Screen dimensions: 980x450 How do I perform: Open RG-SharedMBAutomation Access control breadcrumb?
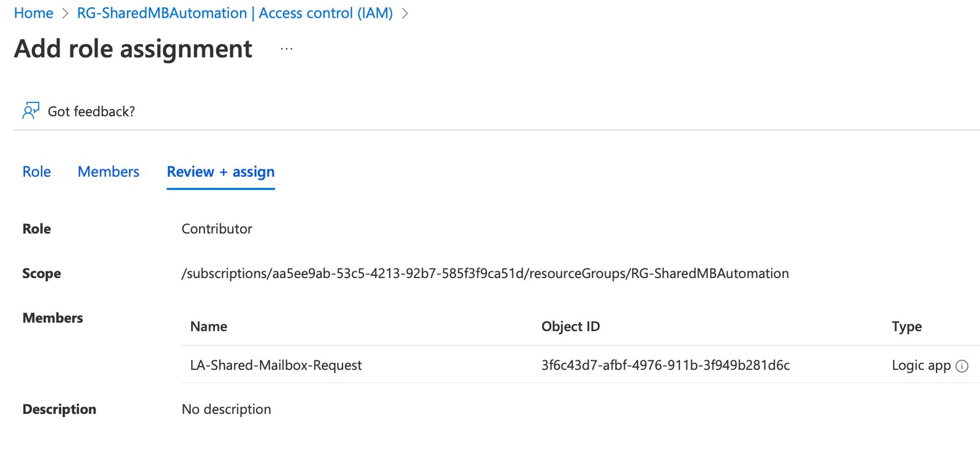pyautogui.click(x=234, y=13)
